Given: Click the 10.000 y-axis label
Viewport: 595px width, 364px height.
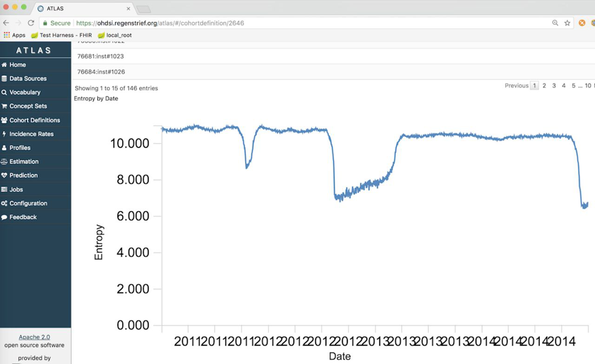Looking at the screenshot, I should point(130,143).
